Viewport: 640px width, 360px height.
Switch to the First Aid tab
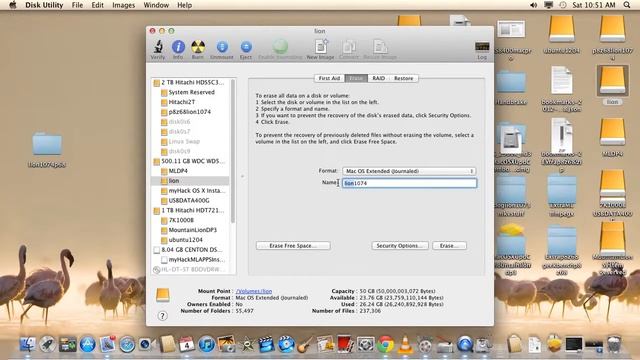(329, 78)
